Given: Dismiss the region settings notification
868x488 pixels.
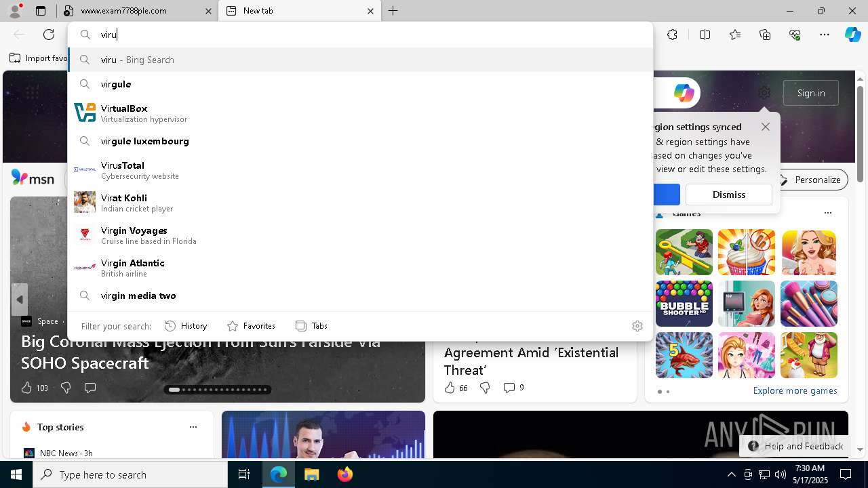Looking at the screenshot, I should point(729,195).
